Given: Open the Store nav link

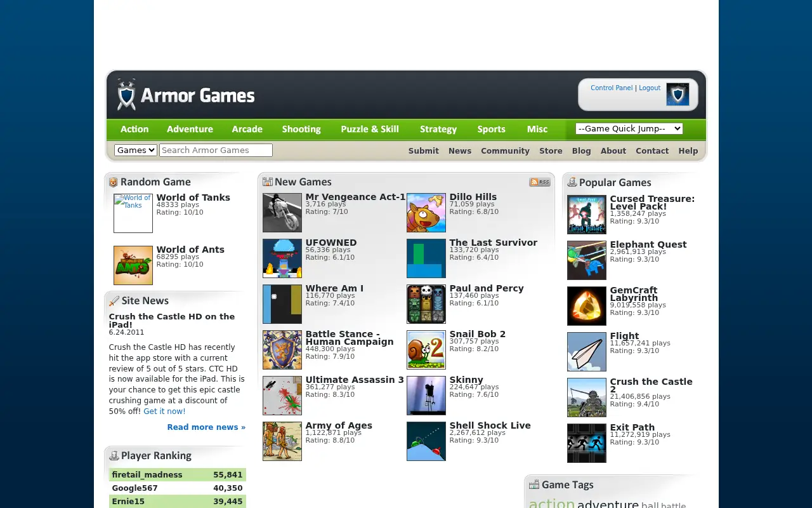Looking at the screenshot, I should [551, 150].
